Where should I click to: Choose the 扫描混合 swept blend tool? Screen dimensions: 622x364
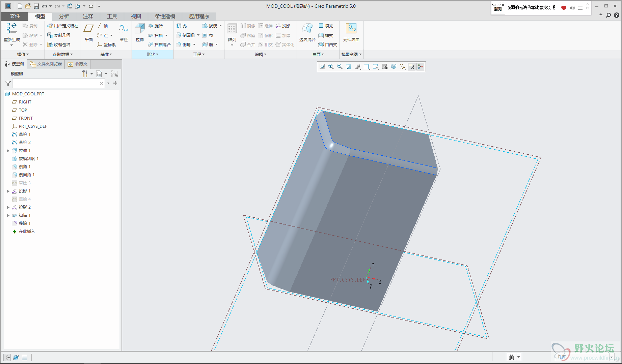coord(159,44)
